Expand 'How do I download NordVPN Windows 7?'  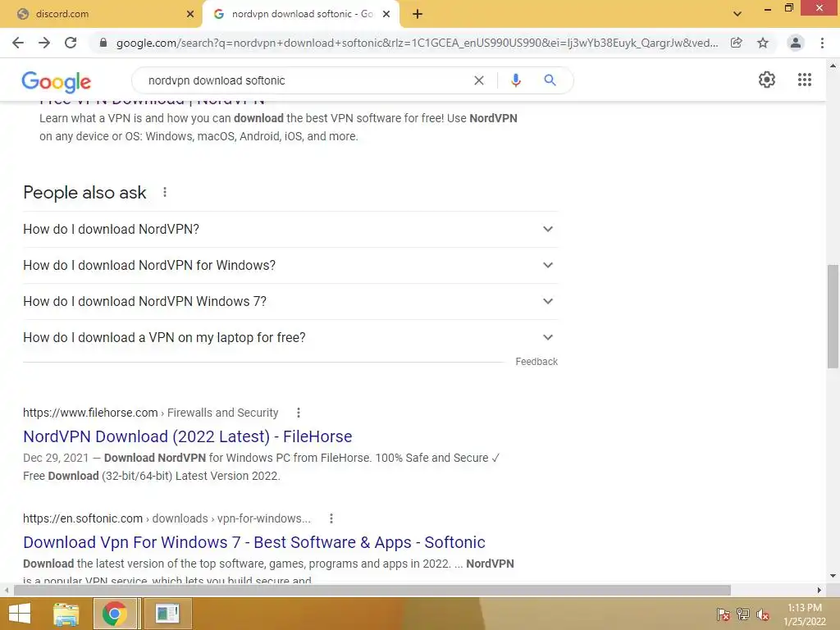290,302
